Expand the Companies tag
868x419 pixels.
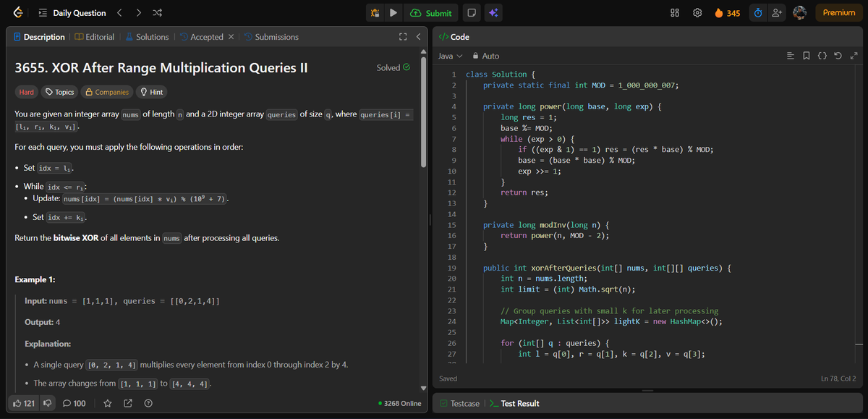point(107,92)
